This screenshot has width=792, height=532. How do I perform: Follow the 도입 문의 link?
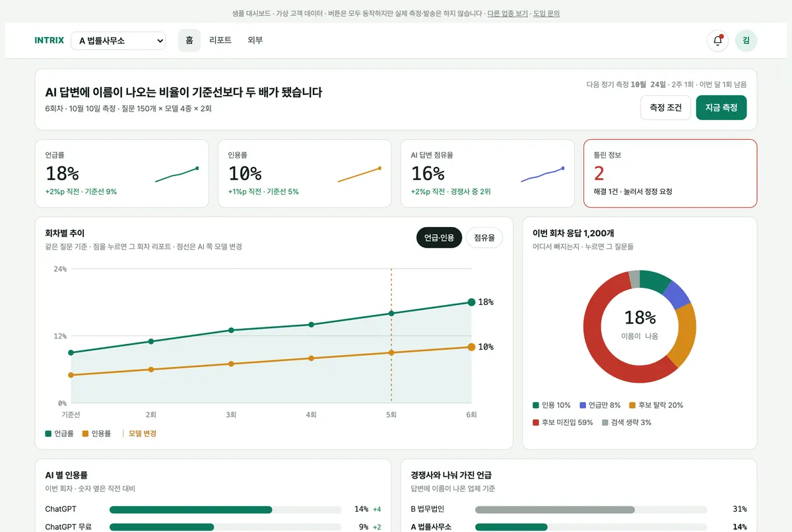tap(546, 13)
